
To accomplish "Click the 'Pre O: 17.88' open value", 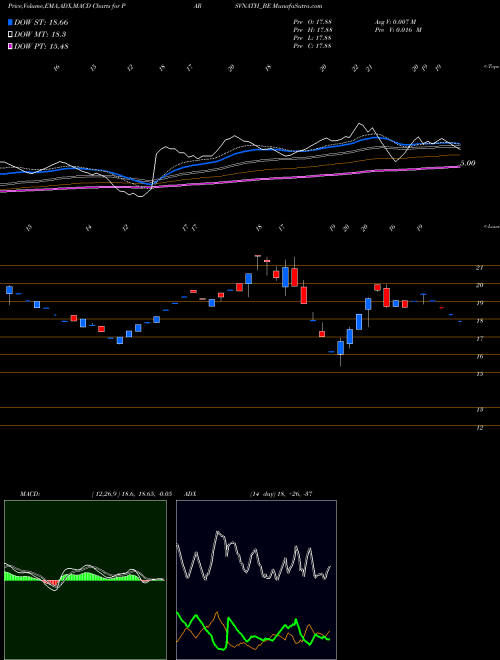I will (313, 22).
